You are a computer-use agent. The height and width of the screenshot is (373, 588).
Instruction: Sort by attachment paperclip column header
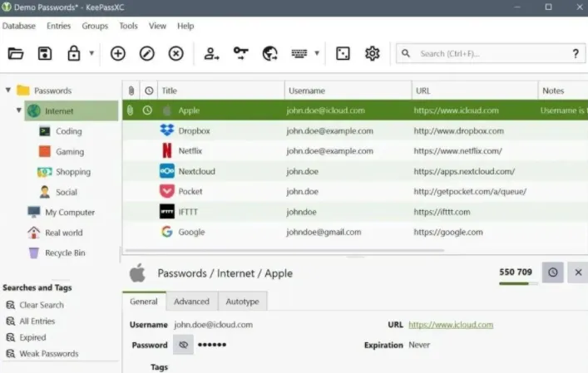click(x=131, y=91)
